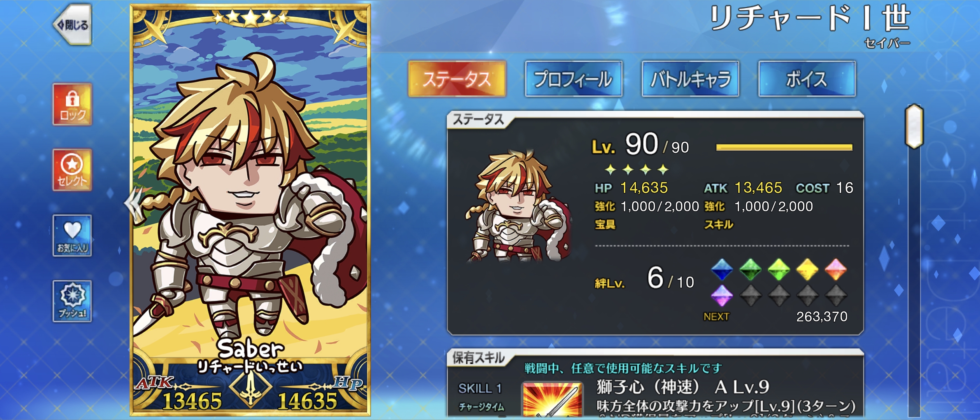The image size is (980, 420).
Task: Toggle the ロック lock button
Action: click(x=72, y=105)
